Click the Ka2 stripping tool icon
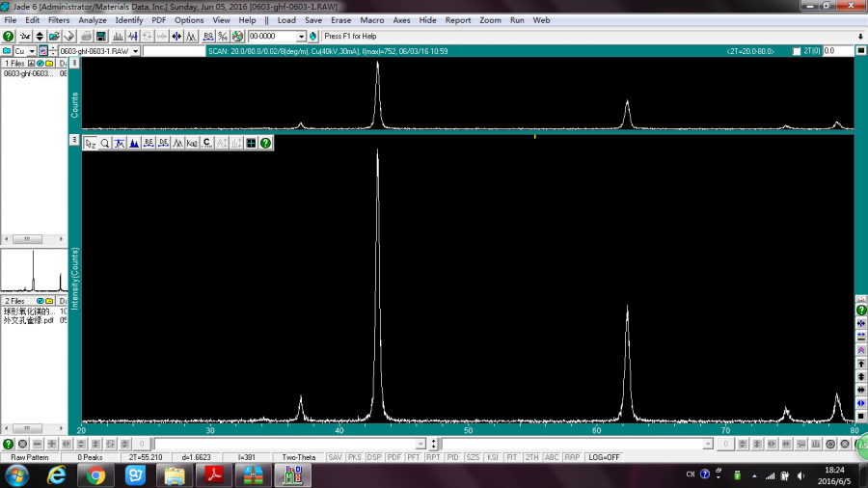Viewport: 868px width, 488px height. [192, 143]
